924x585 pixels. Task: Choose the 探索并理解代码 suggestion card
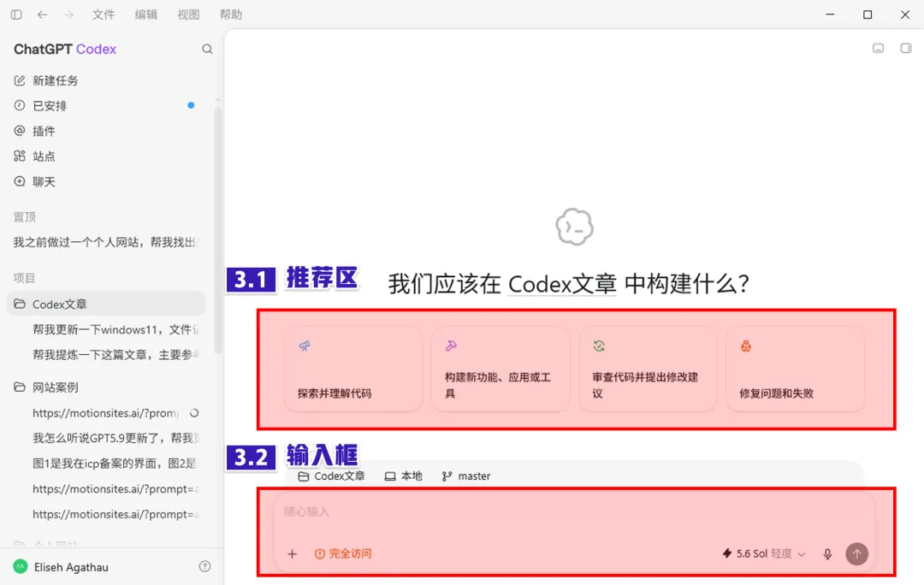click(353, 369)
